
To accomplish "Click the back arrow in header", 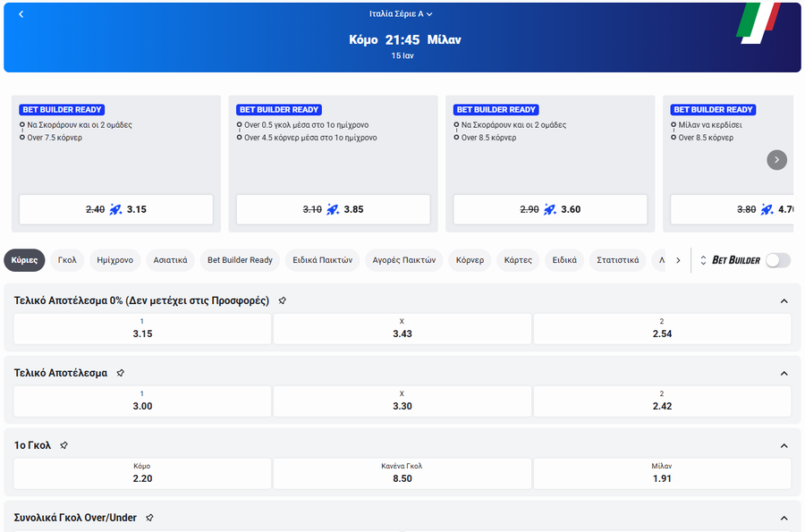I will coord(21,14).
